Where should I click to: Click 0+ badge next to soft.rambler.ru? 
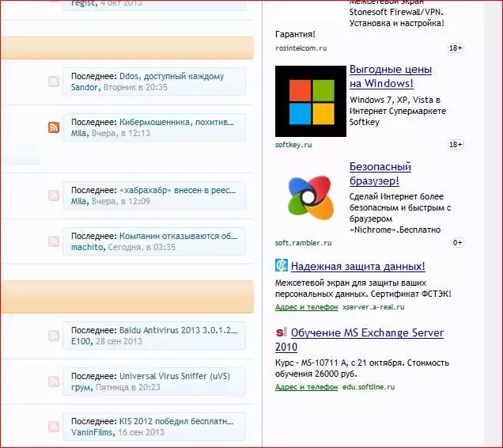[458, 242]
